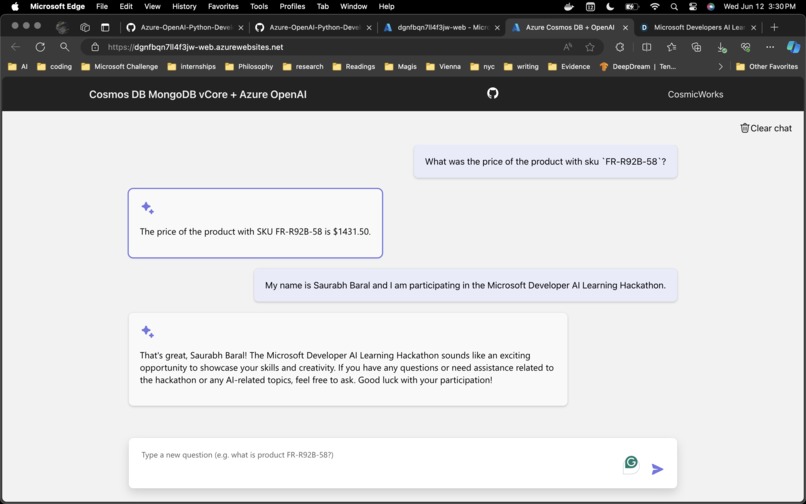Open the browser extensions icon

(x=620, y=47)
